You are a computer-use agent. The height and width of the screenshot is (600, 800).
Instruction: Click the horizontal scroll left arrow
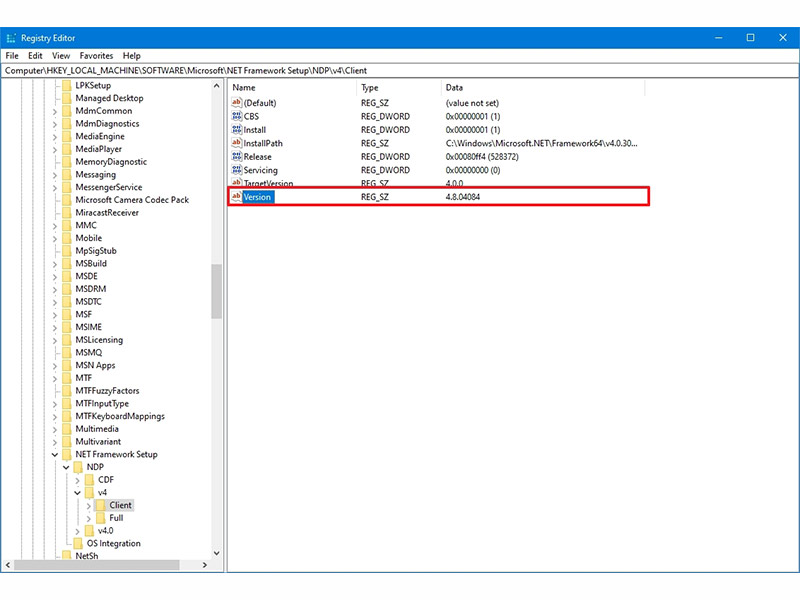click(8, 565)
